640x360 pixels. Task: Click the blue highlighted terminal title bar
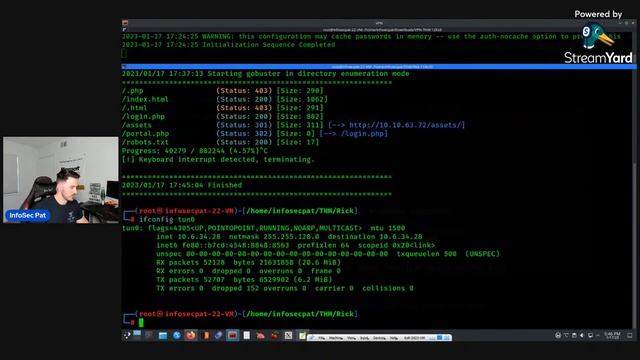coord(379,67)
